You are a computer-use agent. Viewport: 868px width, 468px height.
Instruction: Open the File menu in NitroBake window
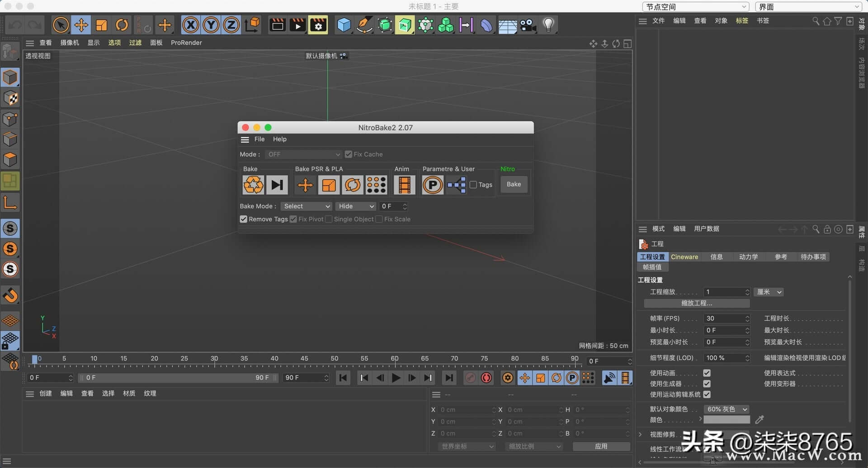[259, 139]
